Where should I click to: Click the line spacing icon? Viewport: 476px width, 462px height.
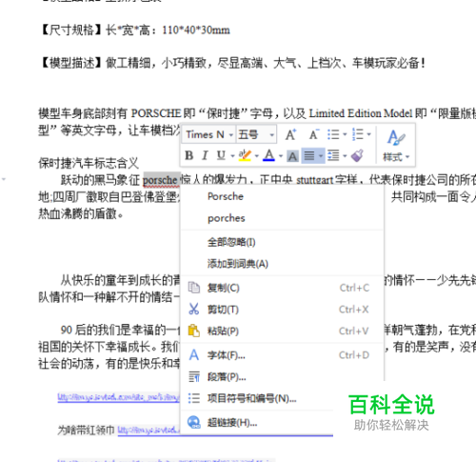333,155
